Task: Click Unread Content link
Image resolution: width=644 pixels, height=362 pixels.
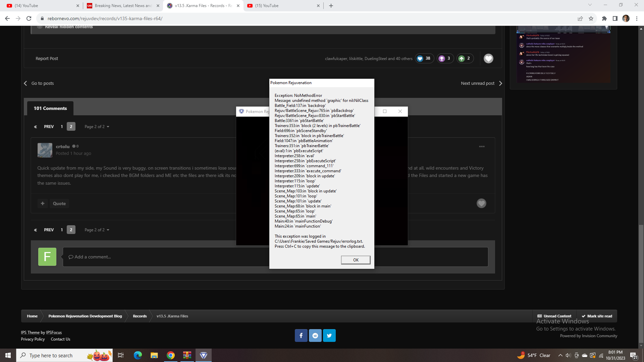Action: [x=554, y=316]
